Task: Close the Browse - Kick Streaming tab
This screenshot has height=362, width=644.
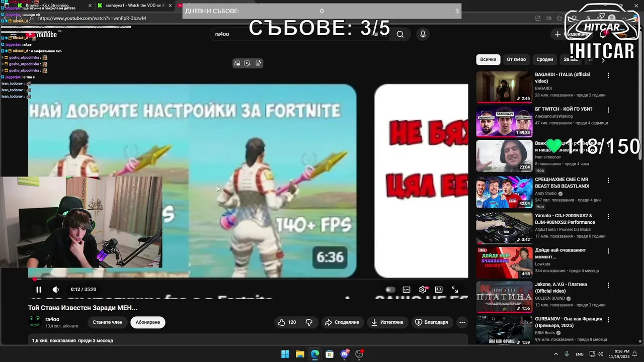Action: click(90, 6)
